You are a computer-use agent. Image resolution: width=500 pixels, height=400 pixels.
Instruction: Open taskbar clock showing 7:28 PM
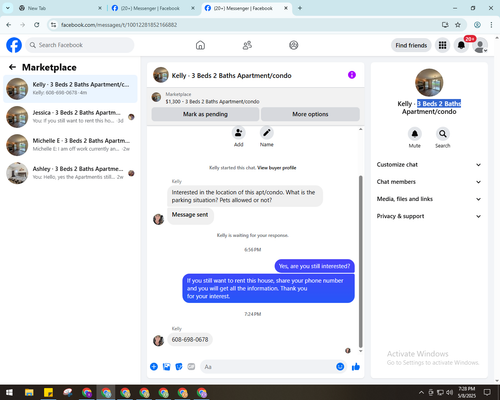click(467, 392)
